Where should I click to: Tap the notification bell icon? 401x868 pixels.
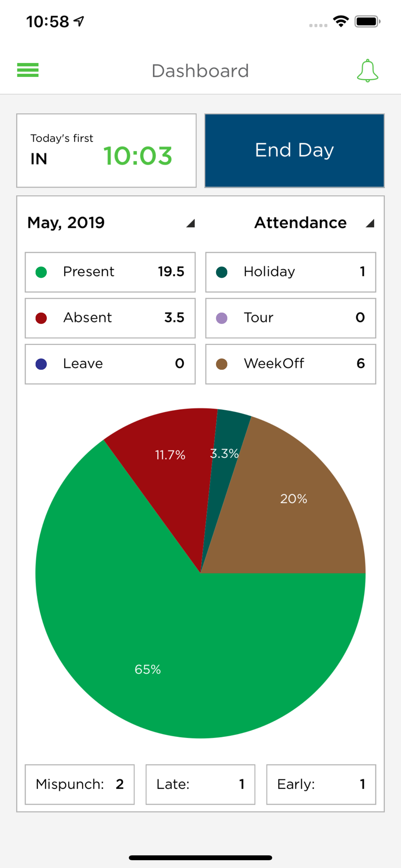[368, 71]
